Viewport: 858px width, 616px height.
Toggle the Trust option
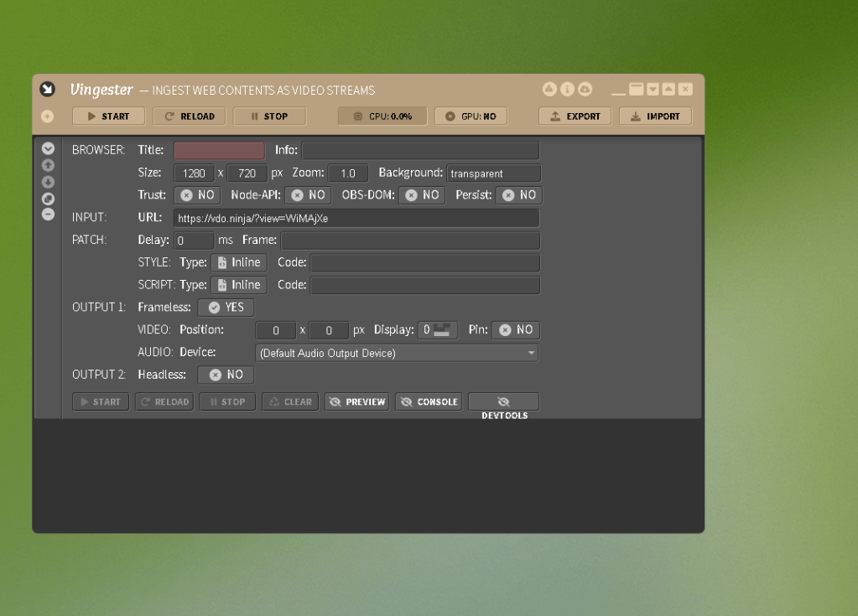(197, 195)
